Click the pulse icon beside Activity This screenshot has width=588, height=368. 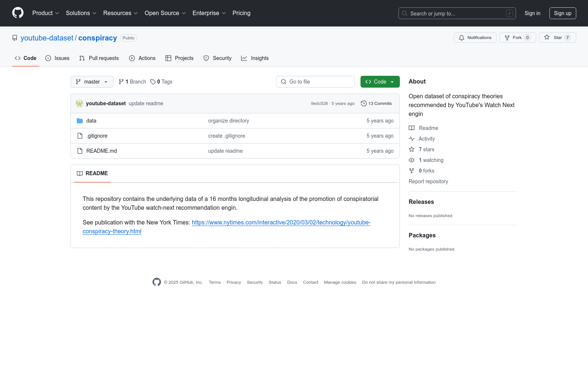412,139
